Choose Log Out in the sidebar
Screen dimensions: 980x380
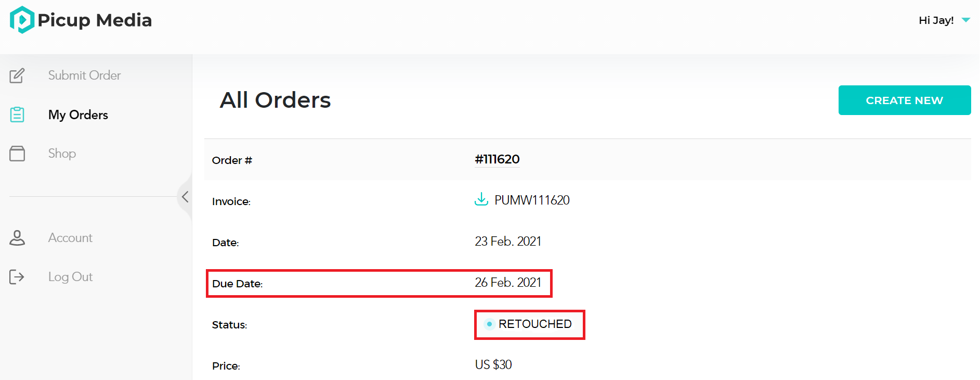[x=70, y=277]
